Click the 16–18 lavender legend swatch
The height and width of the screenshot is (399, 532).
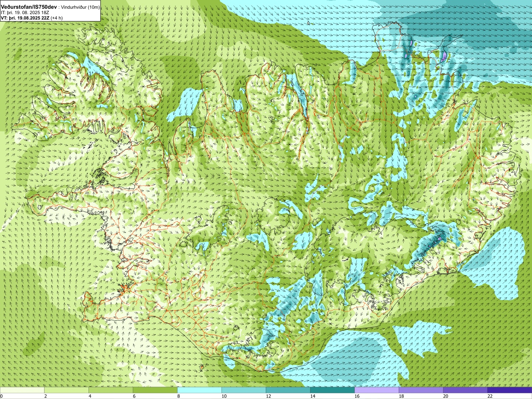(377, 390)
